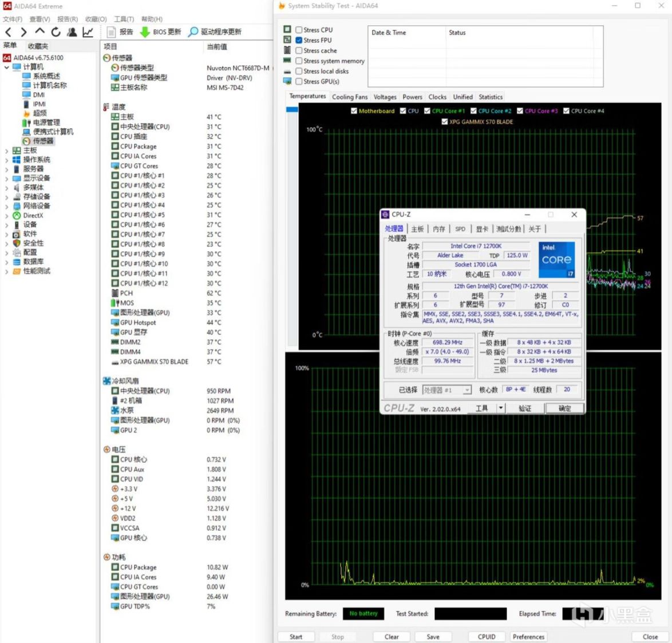Click the 报告 document icon in toolbar
Viewport: 672px width, 643px height.
tap(112, 32)
